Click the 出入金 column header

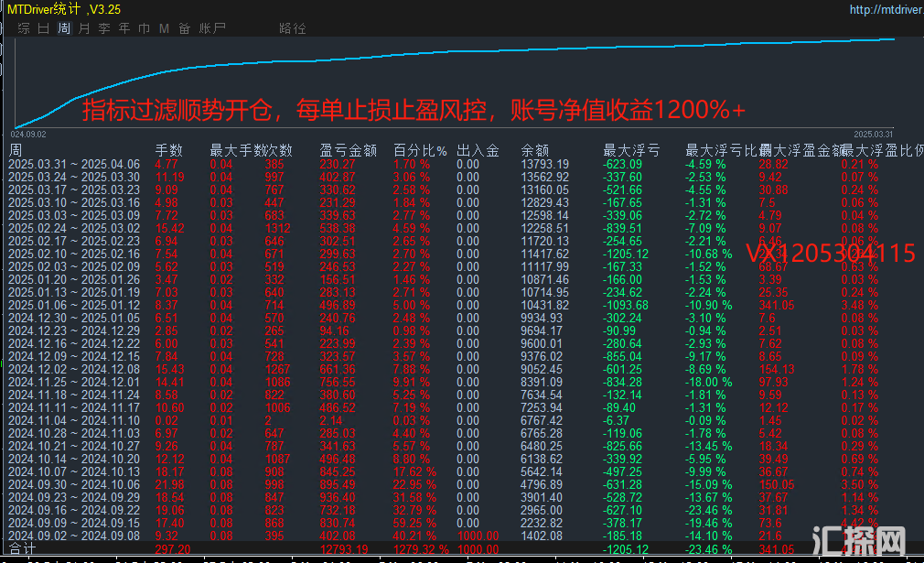tap(477, 150)
